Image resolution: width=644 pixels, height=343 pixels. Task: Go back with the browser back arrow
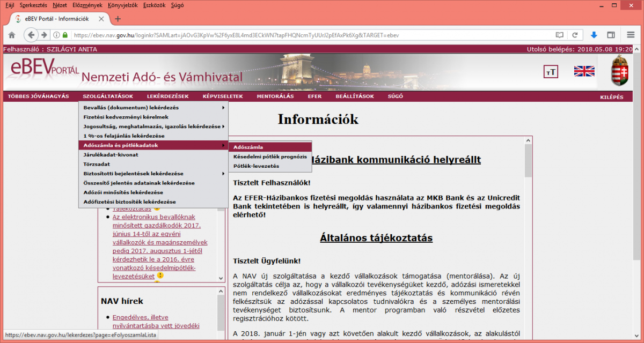pos(31,35)
